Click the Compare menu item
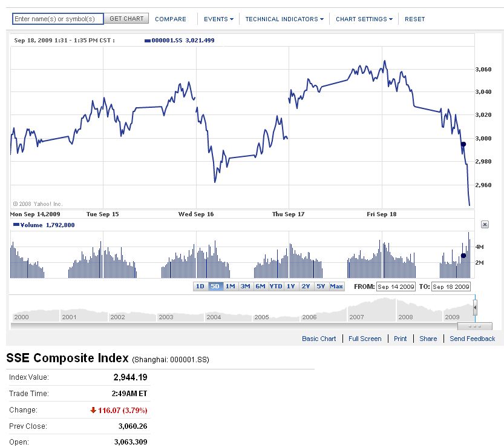The image size is (504, 447). [x=171, y=19]
